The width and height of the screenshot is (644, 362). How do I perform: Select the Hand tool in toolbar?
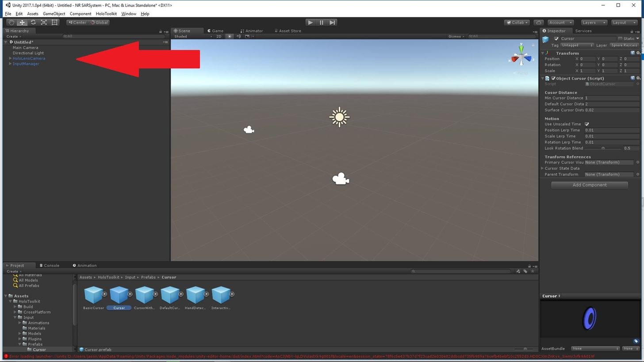11,23
